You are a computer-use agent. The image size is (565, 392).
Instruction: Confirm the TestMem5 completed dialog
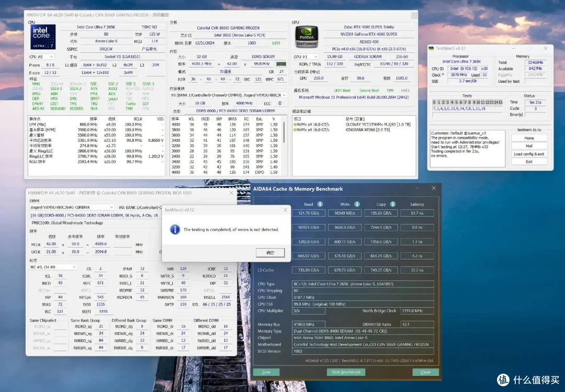(270, 252)
